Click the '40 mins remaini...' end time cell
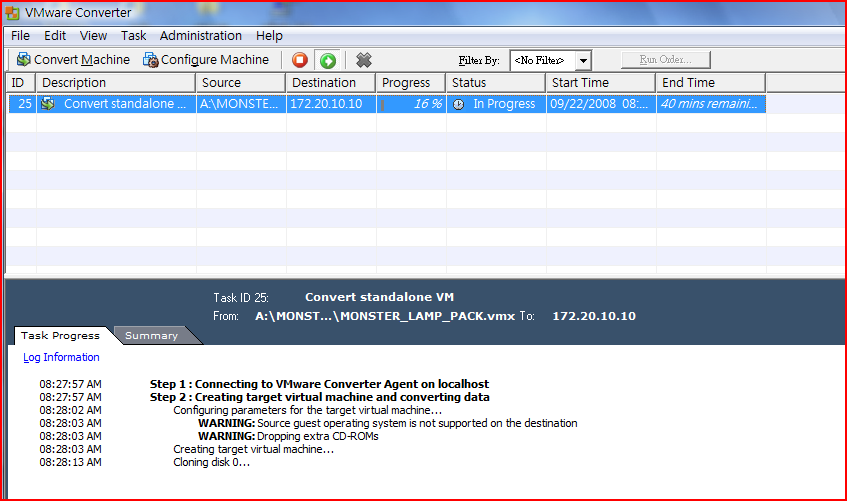This screenshot has width=847, height=501. click(x=711, y=104)
